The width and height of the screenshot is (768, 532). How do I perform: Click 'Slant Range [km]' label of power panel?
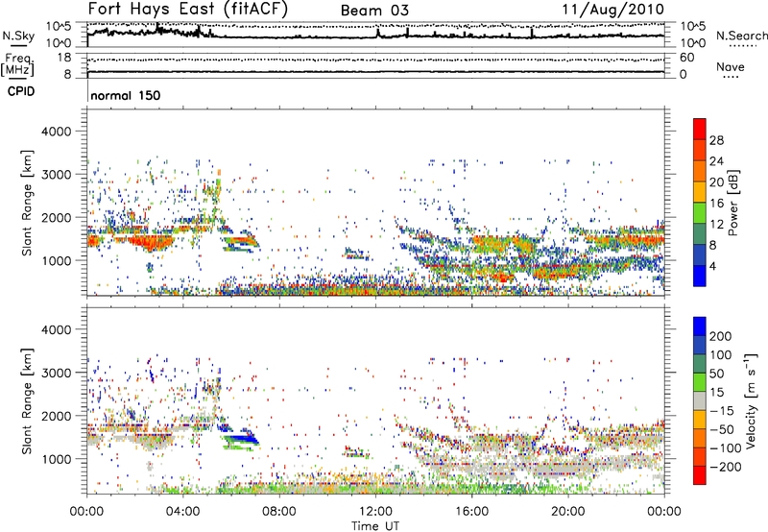27,203
